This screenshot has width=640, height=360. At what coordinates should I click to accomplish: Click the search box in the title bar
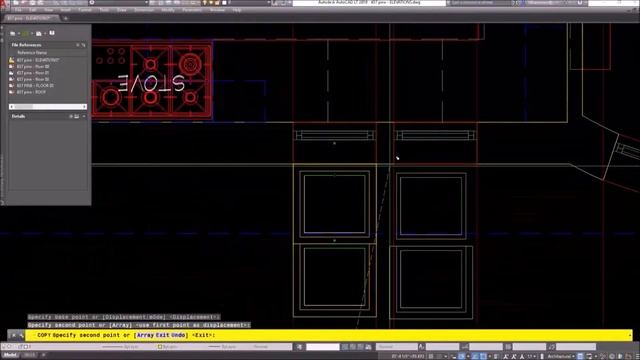[480, 3]
